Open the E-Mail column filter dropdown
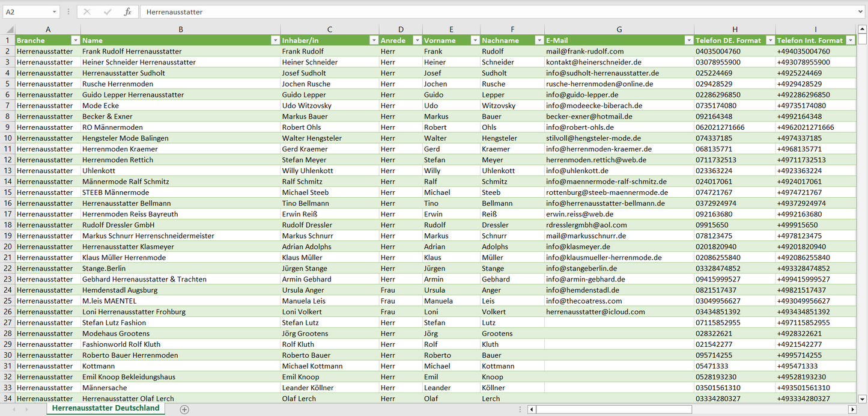This screenshot has height=416, width=868. point(688,40)
